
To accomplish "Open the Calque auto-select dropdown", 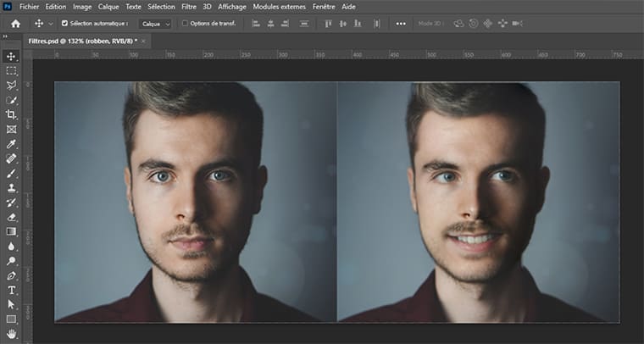I will (x=155, y=24).
